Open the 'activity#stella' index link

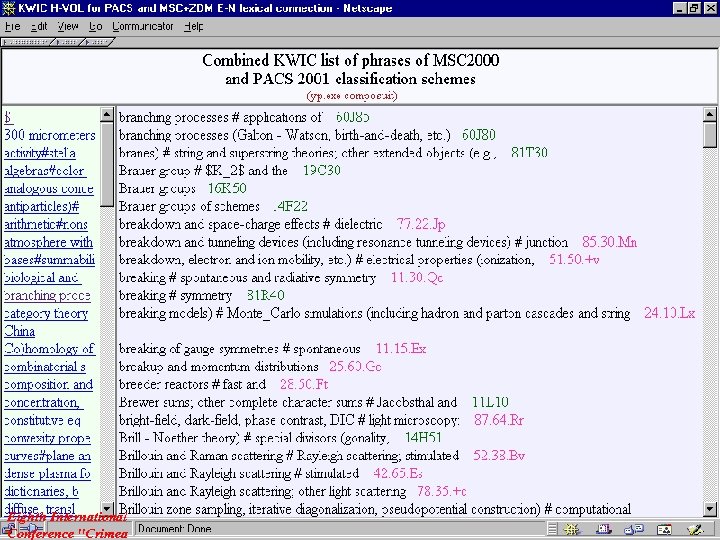tap(40, 153)
